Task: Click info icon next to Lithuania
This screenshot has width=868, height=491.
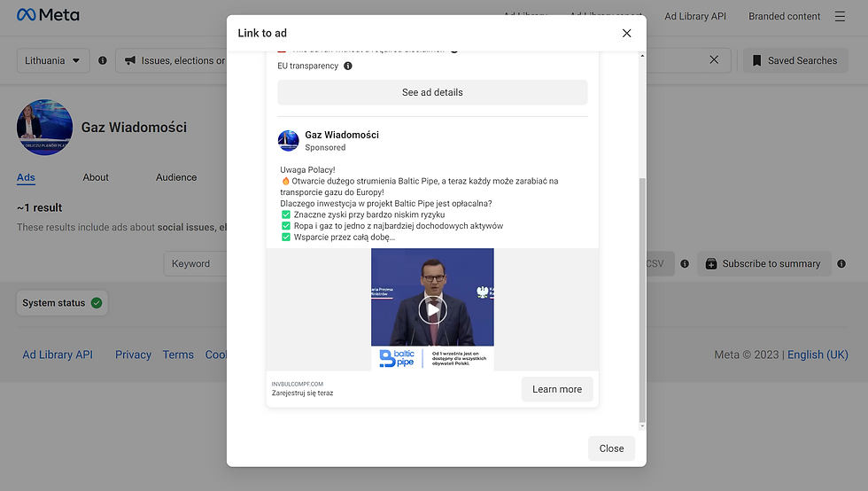Action: point(103,60)
